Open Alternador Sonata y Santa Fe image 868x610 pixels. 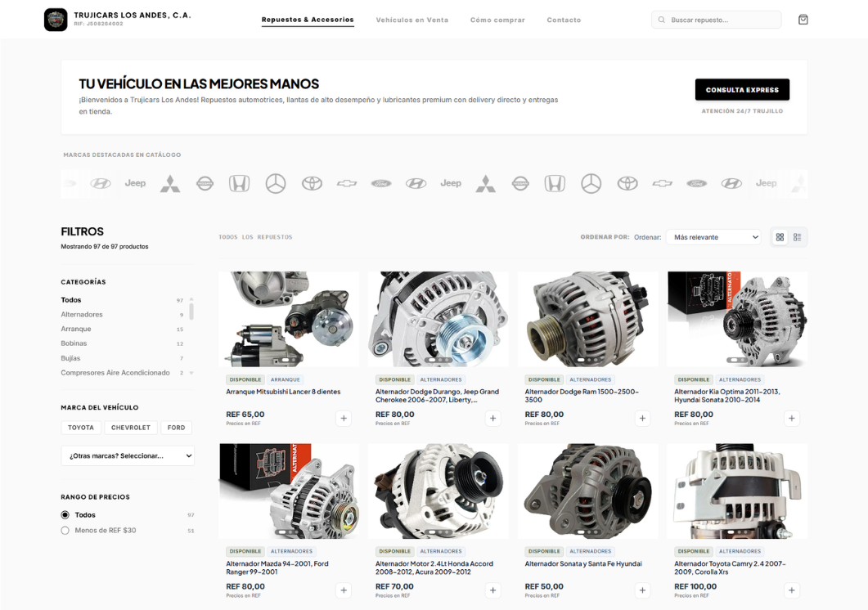[x=587, y=491]
